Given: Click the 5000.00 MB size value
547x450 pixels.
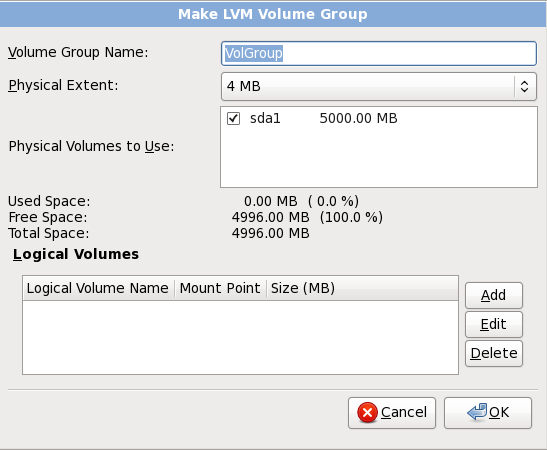Looking at the screenshot, I should (358, 118).
